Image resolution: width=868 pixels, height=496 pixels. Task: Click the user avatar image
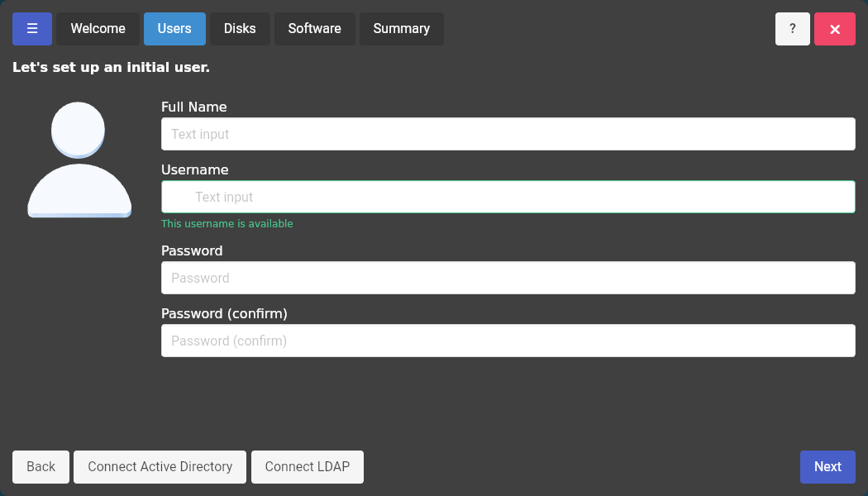79,160
